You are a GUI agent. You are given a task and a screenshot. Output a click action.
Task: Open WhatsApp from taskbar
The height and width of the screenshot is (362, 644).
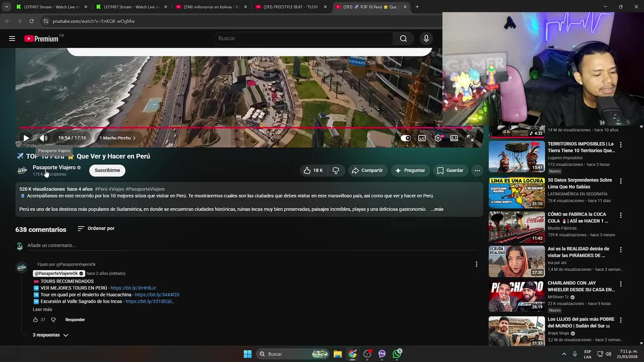pos(397,354)
